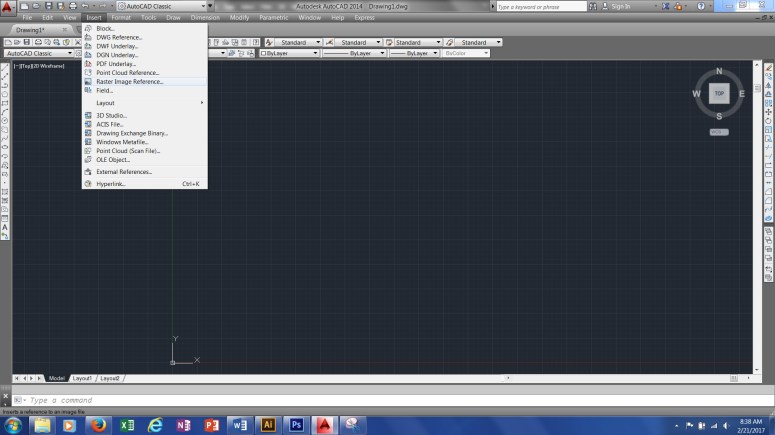Switch to the Layout2 tab
The image size is (775, 435).
click(109, 378)
